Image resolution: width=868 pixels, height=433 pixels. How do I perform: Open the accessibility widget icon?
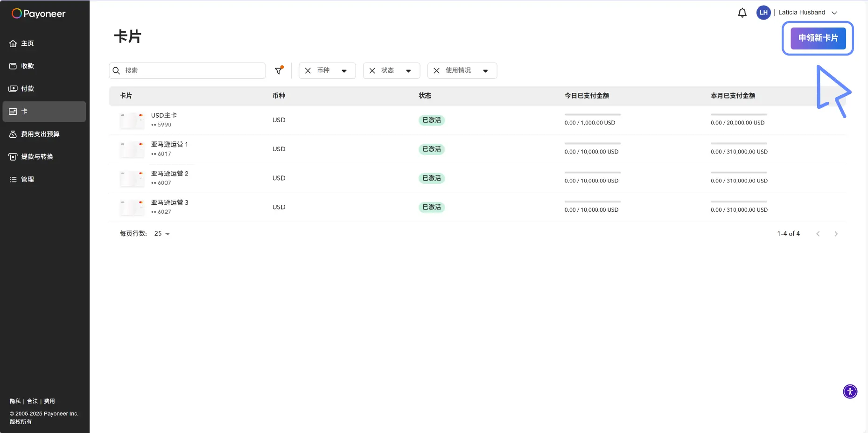(850, 391)
